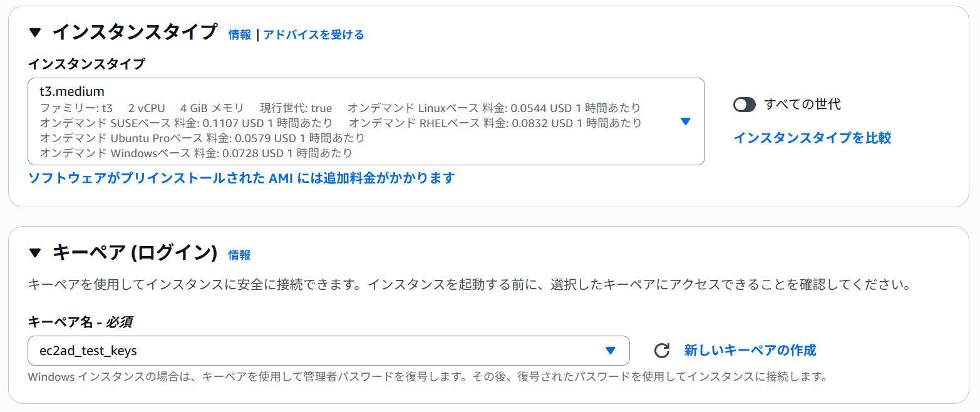This screenshot has height=412, width=980.
Task: Click the アドバイスを受ける link
Action: click(314, 34)
